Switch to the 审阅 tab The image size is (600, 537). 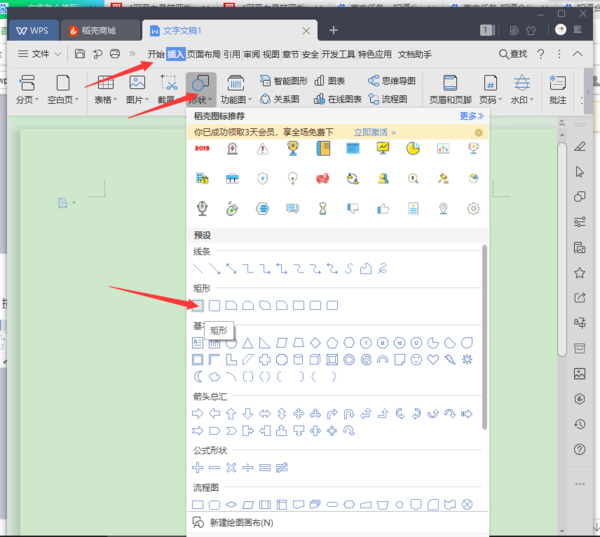pyautogui.click(x=251, y=54)
